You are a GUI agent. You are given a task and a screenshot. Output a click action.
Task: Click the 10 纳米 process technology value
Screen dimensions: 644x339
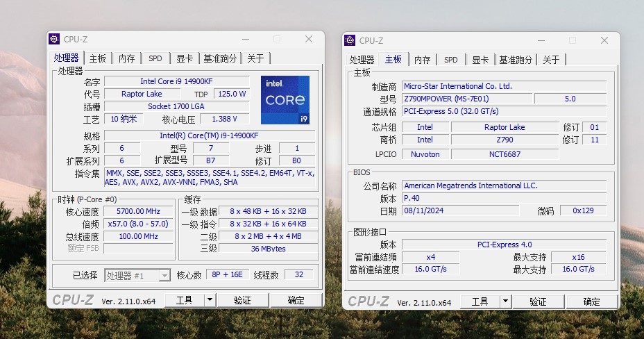coord(124,119)
